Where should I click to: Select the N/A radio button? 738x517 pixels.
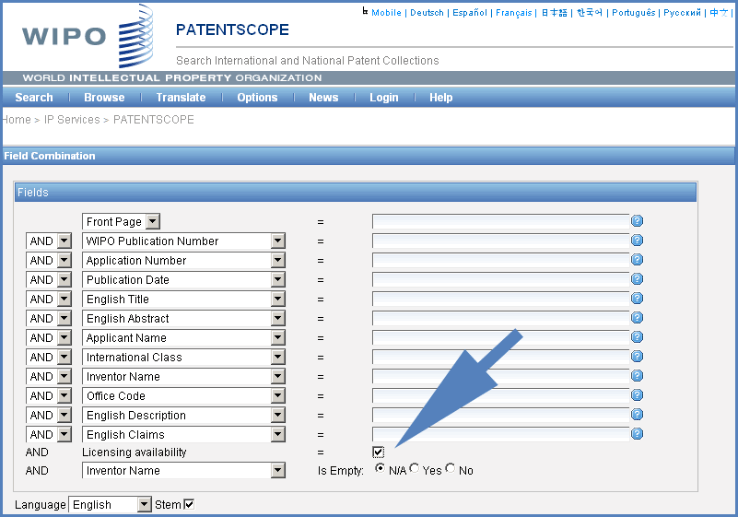379,468
